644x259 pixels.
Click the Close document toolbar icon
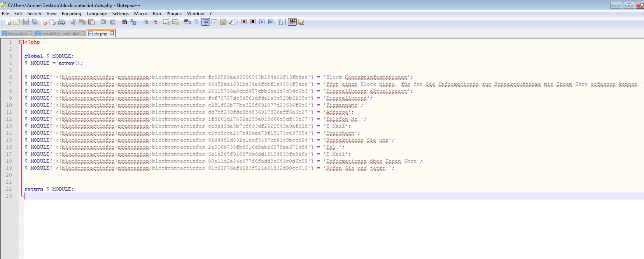(x=44, y=22)
